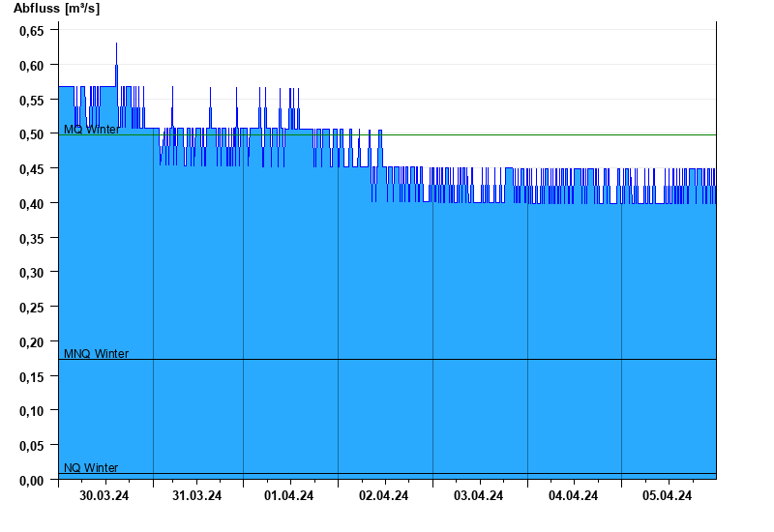Select the 0,45 y-axis value
The width and height of the screenshot is (774, 532).
(32, 169)
